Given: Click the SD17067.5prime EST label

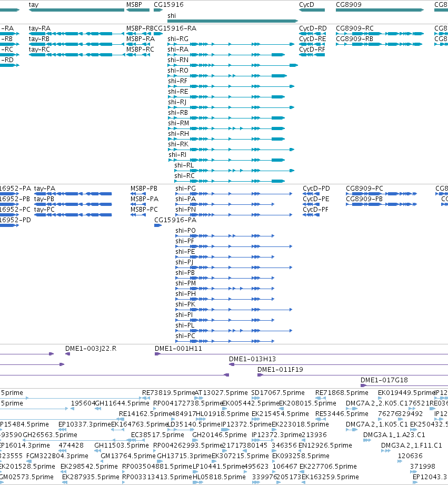Looking at the screenshot, I should tap(278, 393).
